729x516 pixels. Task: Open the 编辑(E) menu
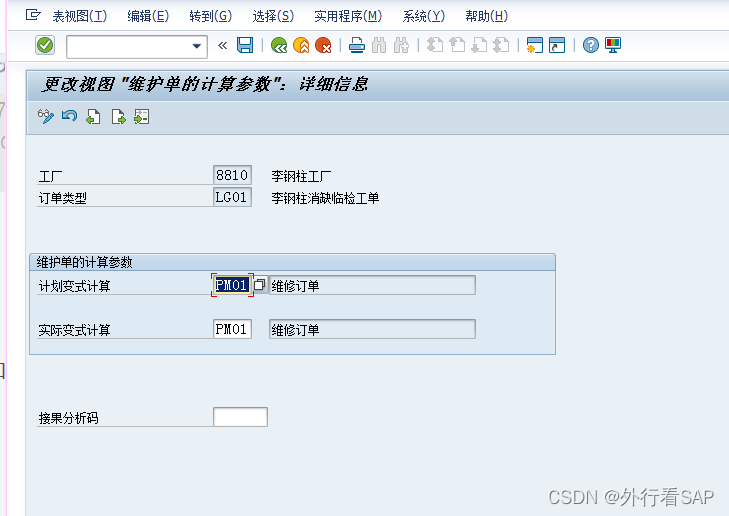148,16
